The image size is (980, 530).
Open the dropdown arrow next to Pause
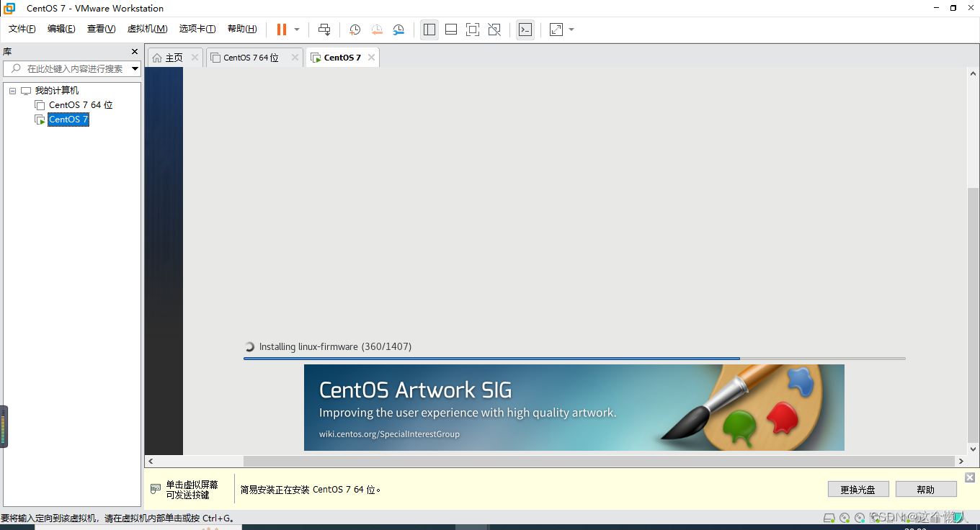click(x=297, y=30)
